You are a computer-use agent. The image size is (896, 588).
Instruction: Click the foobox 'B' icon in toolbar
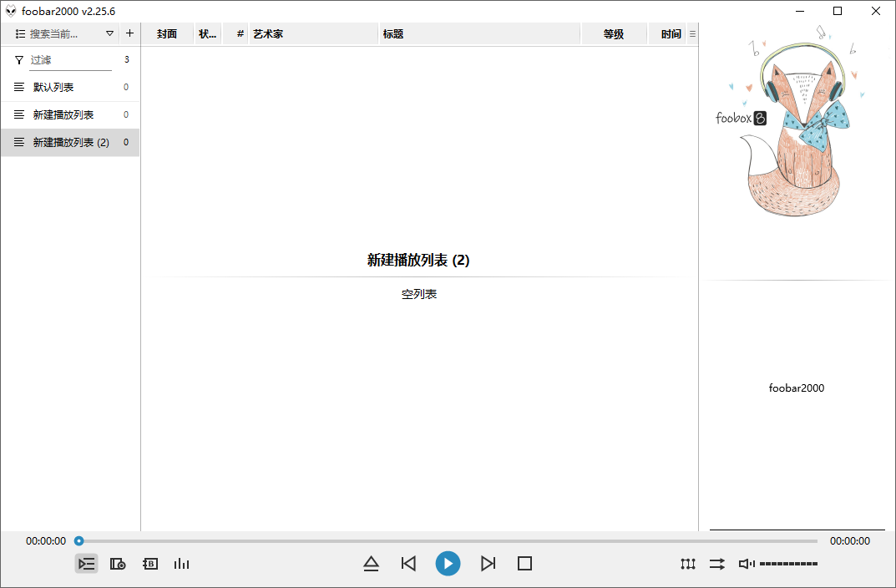click(149, 564)
